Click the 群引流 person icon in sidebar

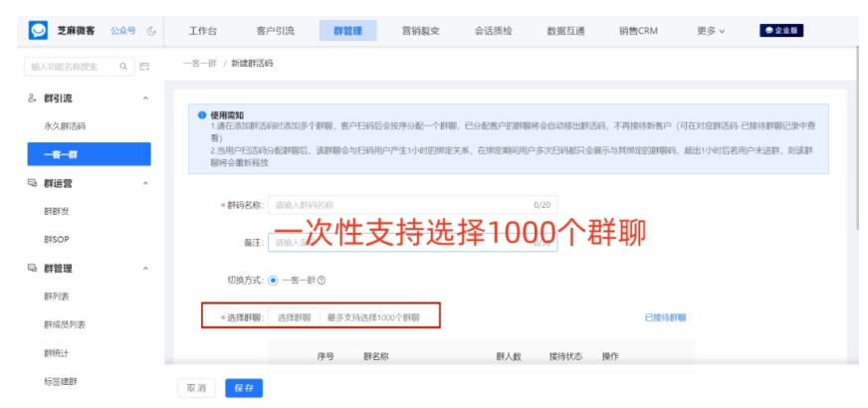pyautogui.click(x=32, y=99)
